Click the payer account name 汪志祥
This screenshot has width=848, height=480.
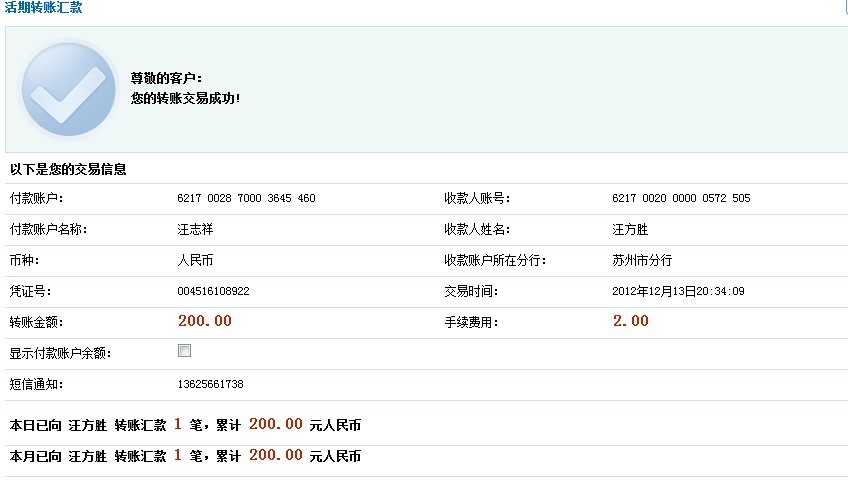[x=195, y=230]
